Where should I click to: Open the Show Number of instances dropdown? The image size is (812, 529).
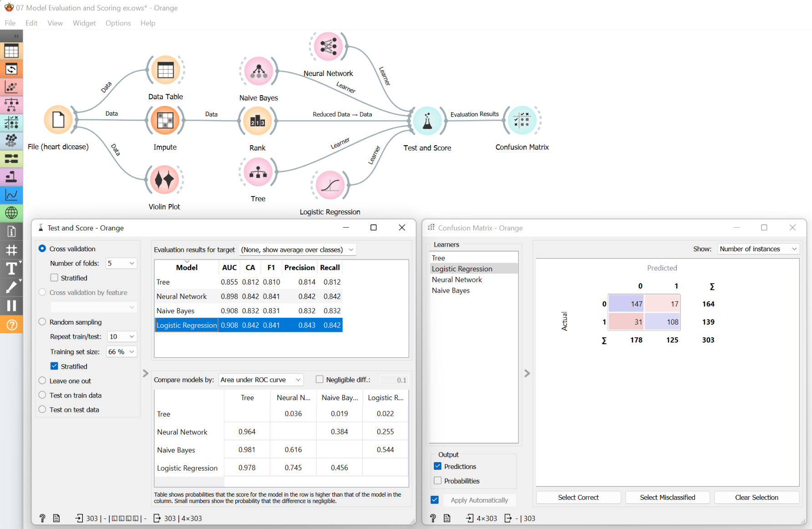[x=758, y=249]
